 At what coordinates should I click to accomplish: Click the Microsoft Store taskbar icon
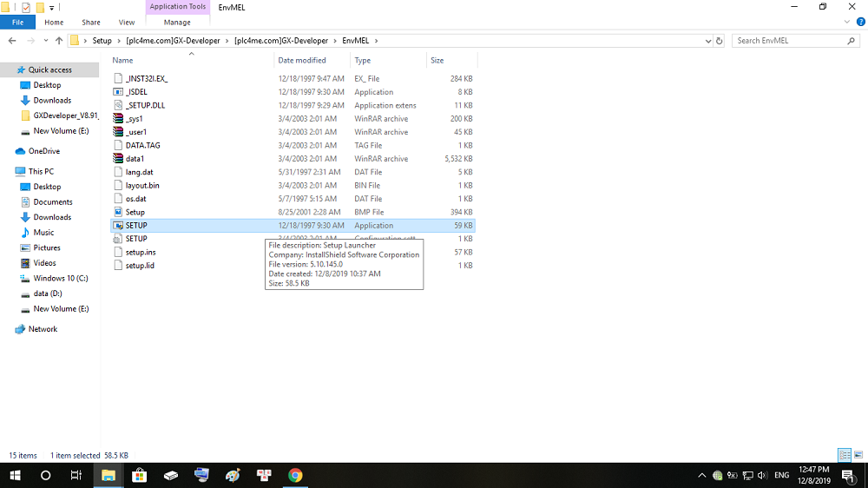click(139, 475)
